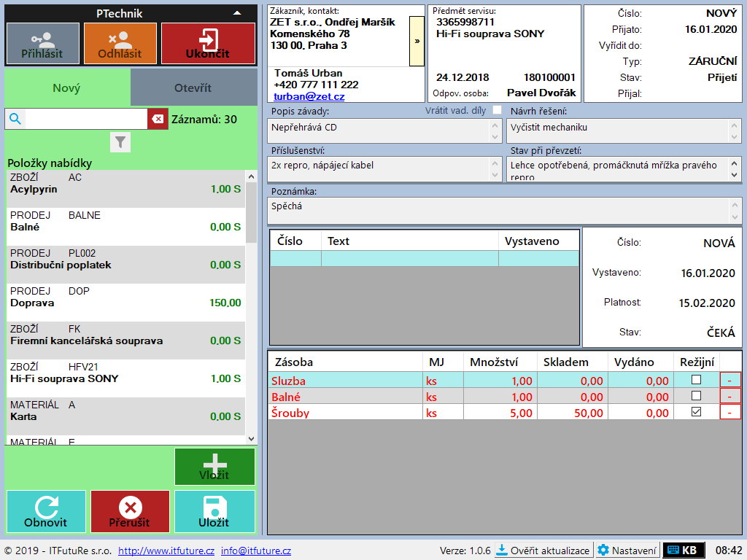The width and height of the screenshot is (747, 560).
Task: Select the Firemní kancelářská souprava item
Action: (125, 341)
